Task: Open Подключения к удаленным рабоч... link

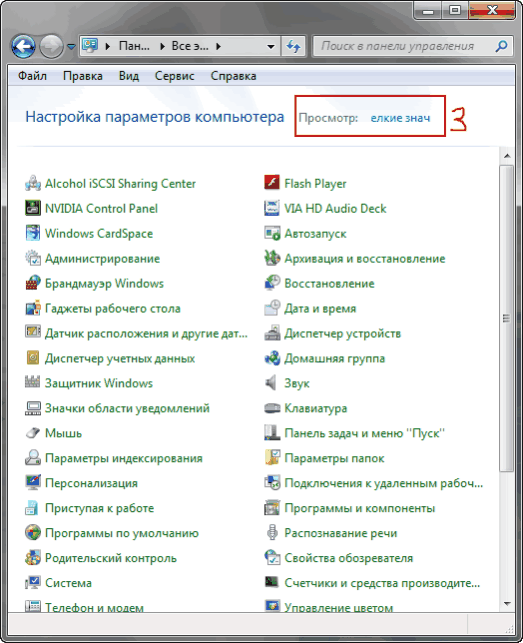Action: (x=384, y=483)
